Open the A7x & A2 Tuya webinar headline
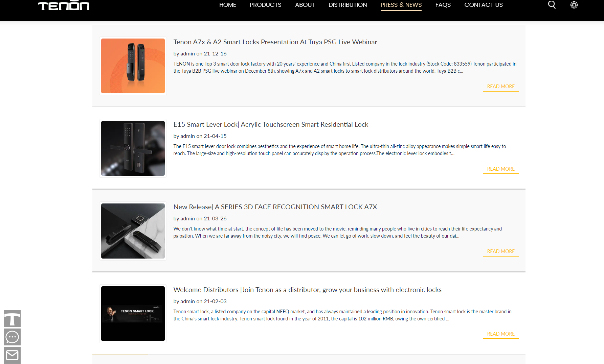 [x=275, y=42]
